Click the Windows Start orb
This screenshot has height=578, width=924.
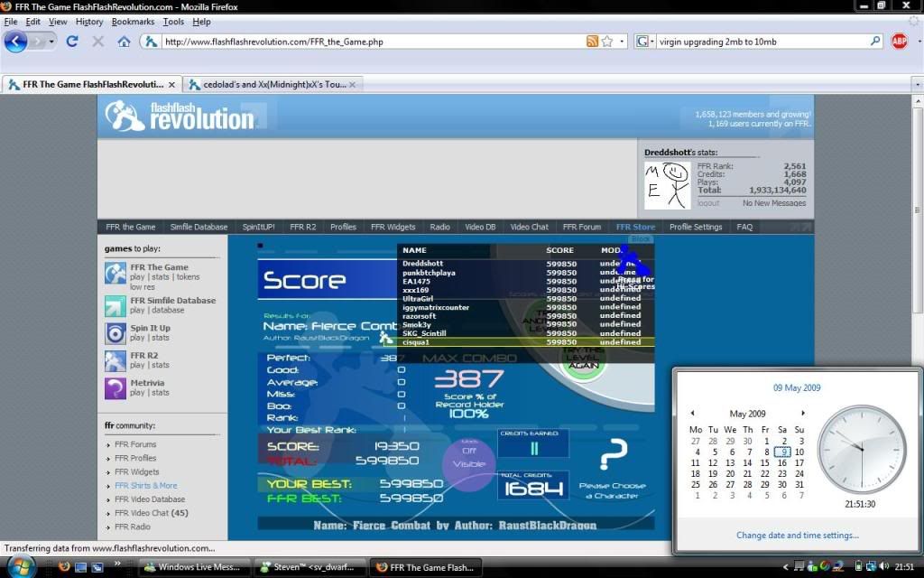[19, 566]
